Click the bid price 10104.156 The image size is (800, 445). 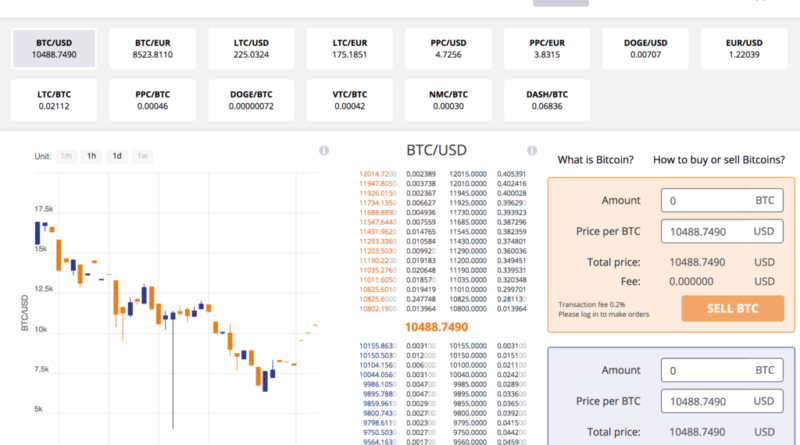[x=378, y=365]
